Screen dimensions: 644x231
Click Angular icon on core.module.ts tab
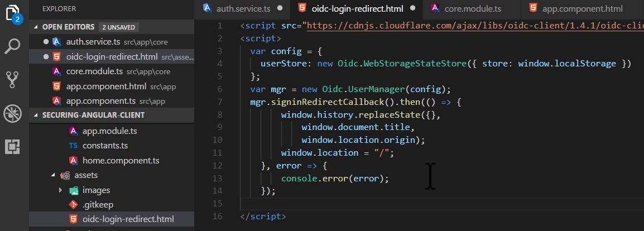[435, 8]
